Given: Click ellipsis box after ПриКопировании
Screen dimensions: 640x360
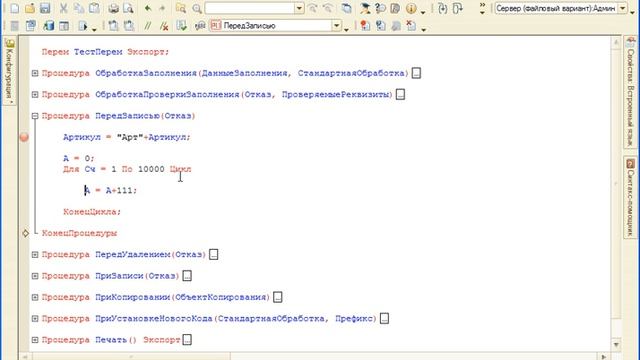Looking at the screenshot, I should coord(278,298).
